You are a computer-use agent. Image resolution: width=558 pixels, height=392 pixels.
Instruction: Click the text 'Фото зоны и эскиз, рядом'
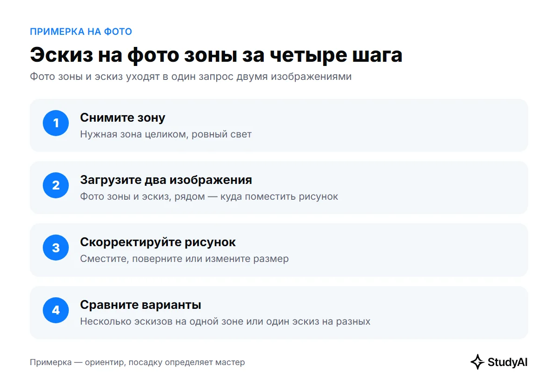(x=142, y=196)
